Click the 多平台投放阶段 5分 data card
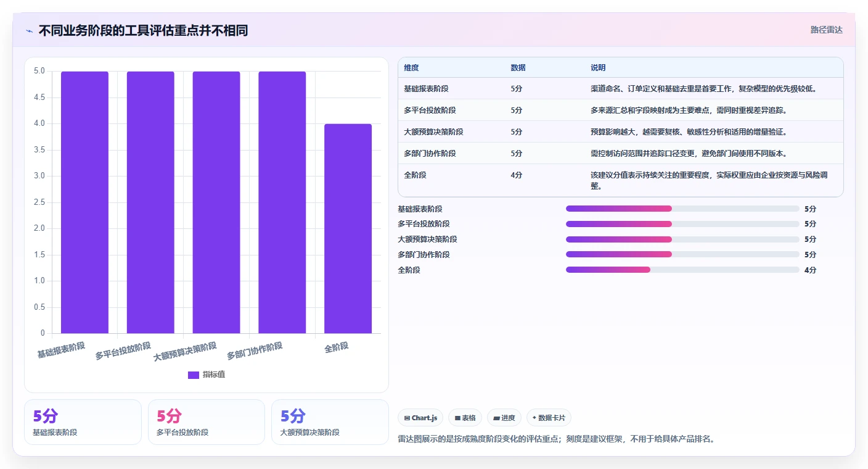The height and width of the screenshot is (469, 868). point(207,422)
